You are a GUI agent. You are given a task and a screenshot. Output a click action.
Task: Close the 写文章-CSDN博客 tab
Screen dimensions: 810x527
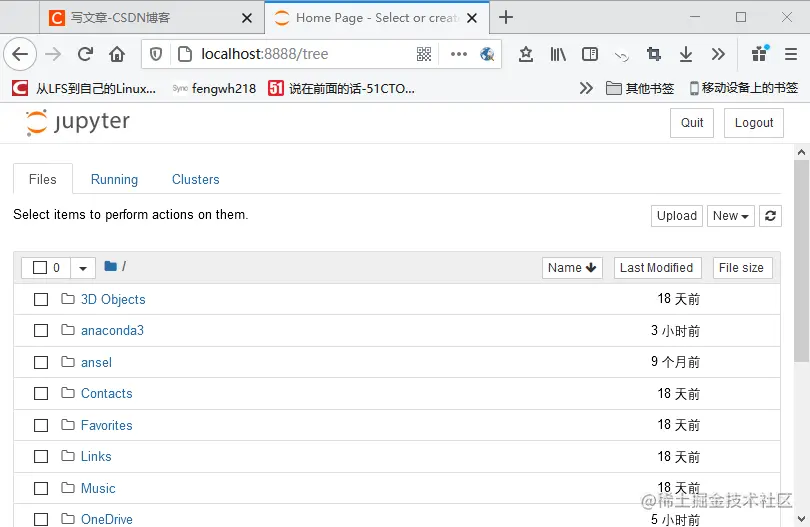(x=247, y=18)
